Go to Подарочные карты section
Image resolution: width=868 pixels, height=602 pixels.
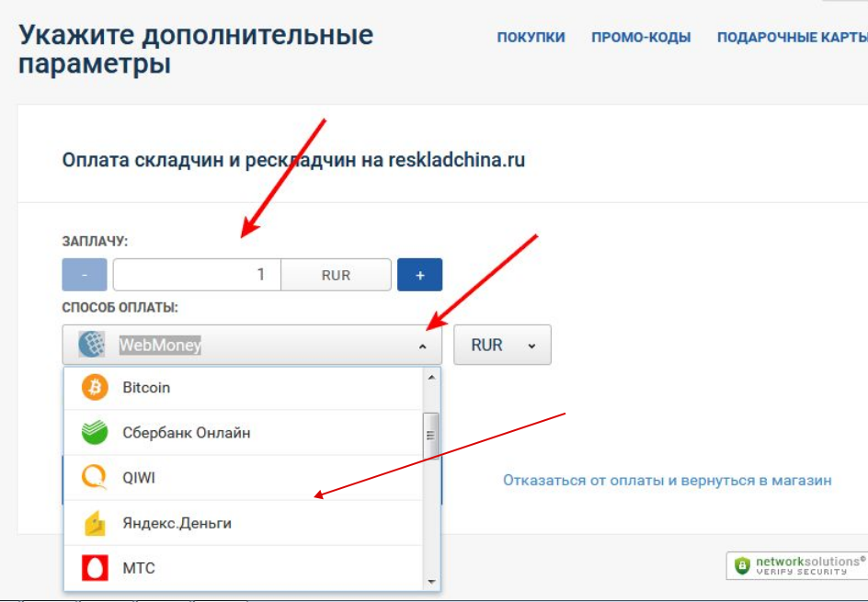click(x=792, y=38)
